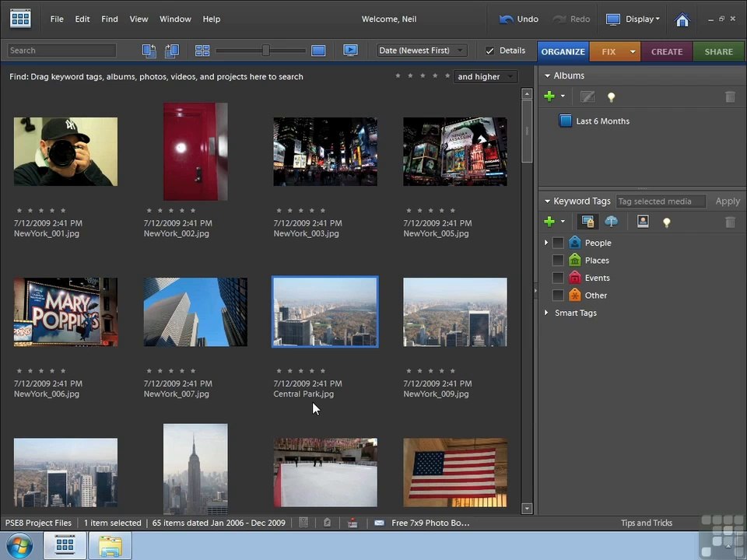Screen dimensions: 747x560
Task: Filter by five stars in find bar
Action: tap(447, 76)
